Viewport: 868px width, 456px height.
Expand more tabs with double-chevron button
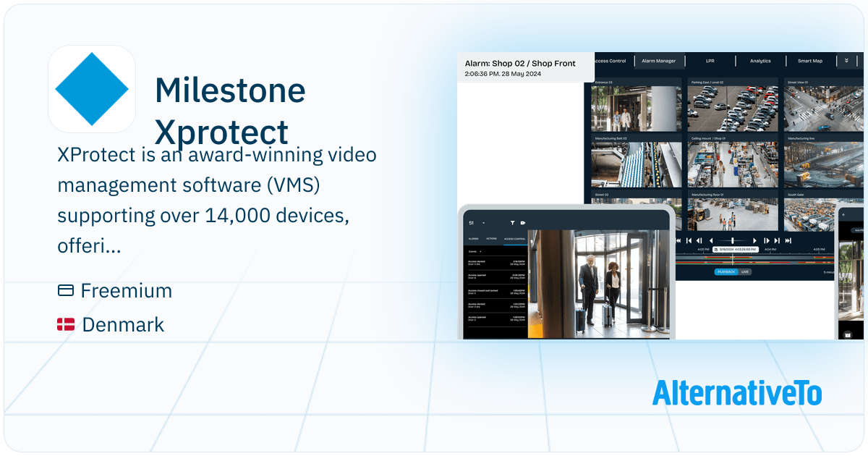coord(847,61)
